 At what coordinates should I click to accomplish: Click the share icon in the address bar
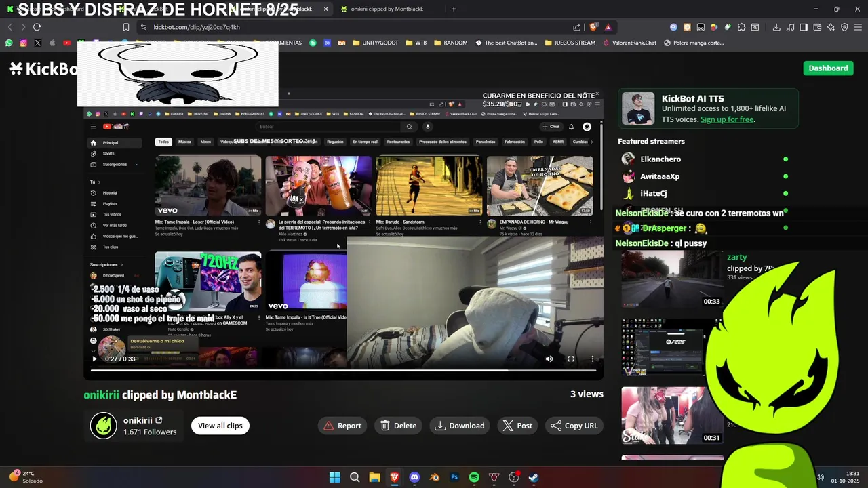[x=576, y=27]
